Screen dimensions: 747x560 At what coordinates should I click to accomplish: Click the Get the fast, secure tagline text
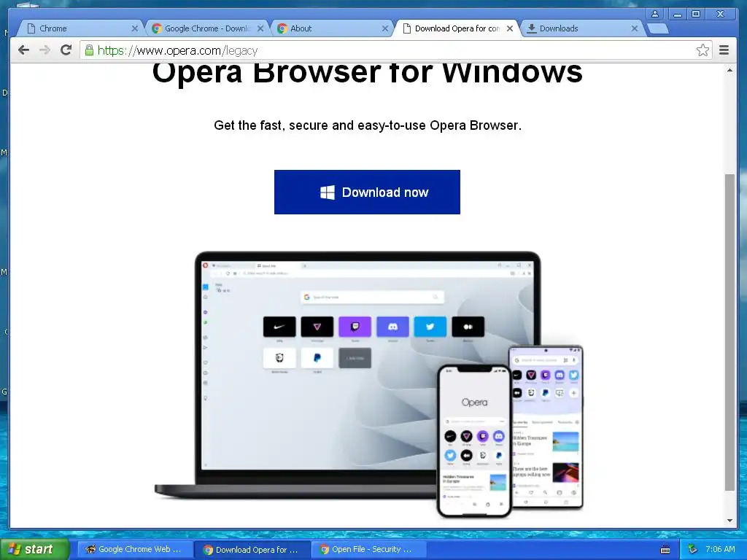368,125
